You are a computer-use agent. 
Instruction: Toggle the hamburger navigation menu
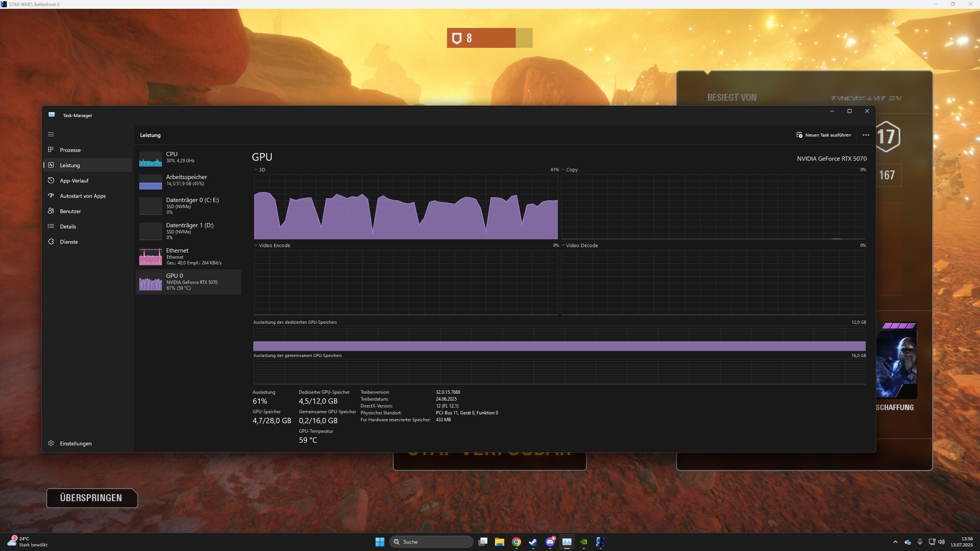(x=51, y=134)
